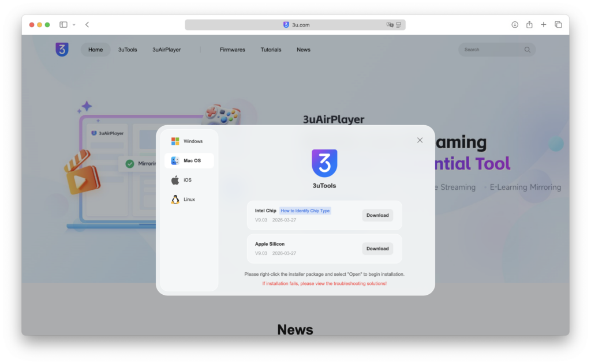Screen dimensions: 591x364
Task: Click the Apple logo iOS icon
Action: pyautogui.click(x=175, y=180)
